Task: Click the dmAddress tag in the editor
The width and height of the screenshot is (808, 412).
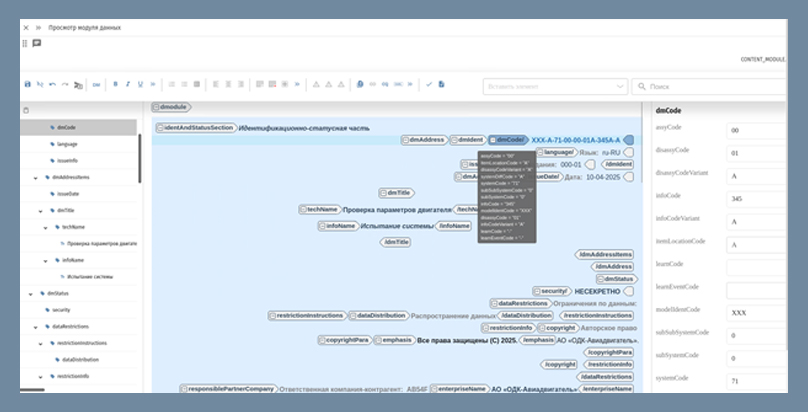Action: (x=424, y=140)
